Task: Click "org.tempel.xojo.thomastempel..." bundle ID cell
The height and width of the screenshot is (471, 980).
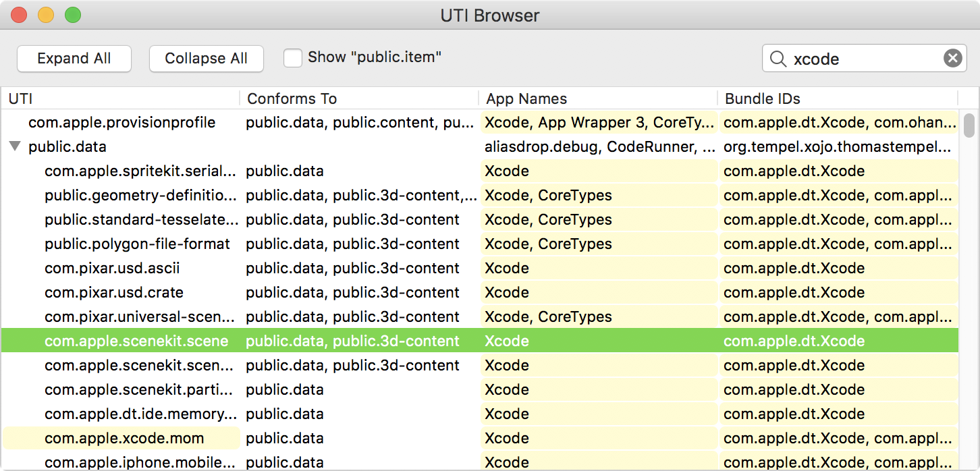Action: tap(839, 146)
